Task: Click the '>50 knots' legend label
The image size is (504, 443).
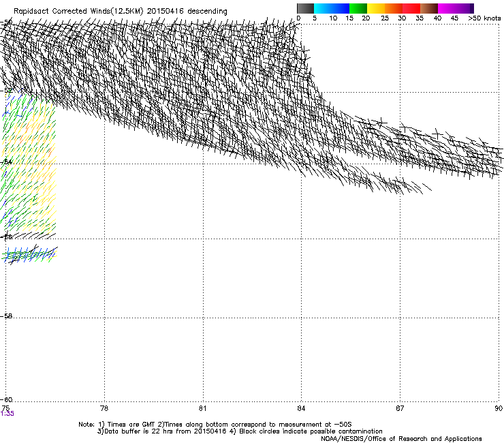Action: tap(484, 18)
